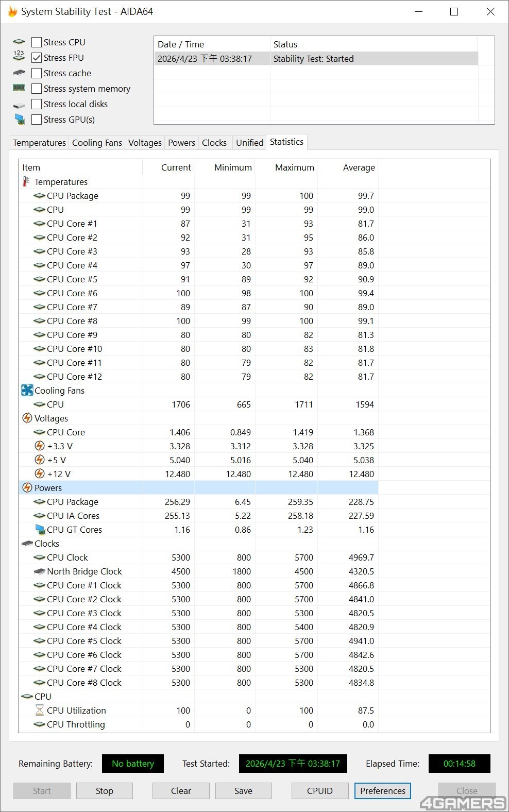Open the Unified tab

250,143
